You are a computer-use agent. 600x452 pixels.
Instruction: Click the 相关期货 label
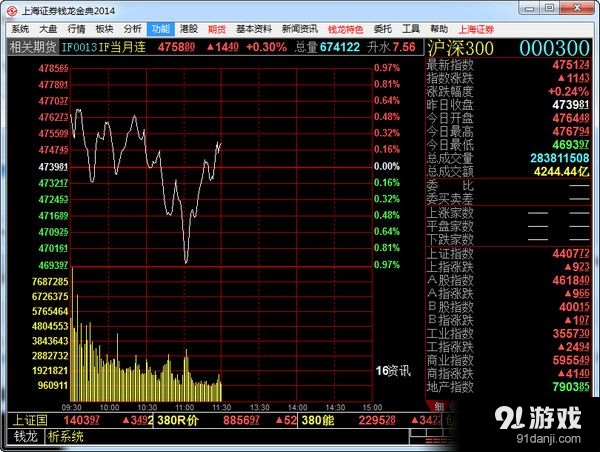click(33, 47)
